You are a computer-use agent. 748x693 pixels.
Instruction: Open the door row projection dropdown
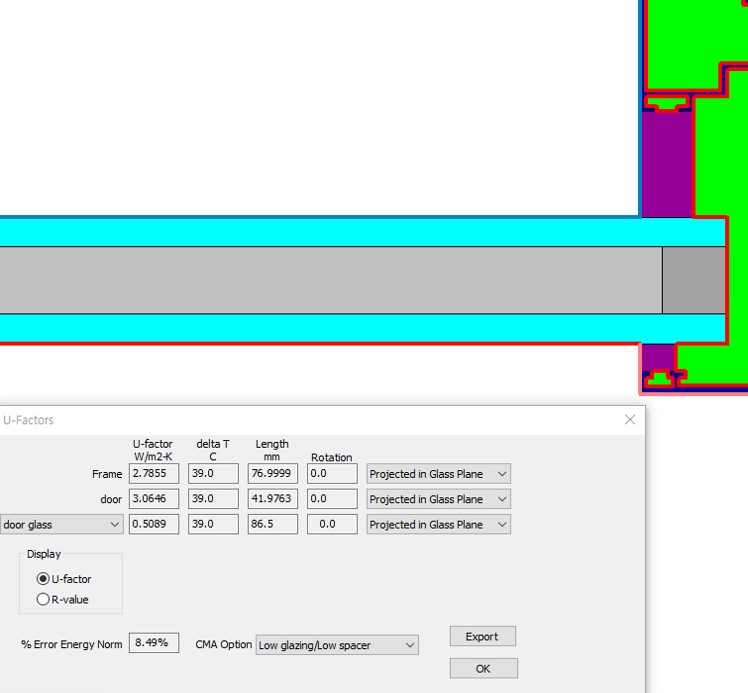pyautogui.click(x=439, y=499)
